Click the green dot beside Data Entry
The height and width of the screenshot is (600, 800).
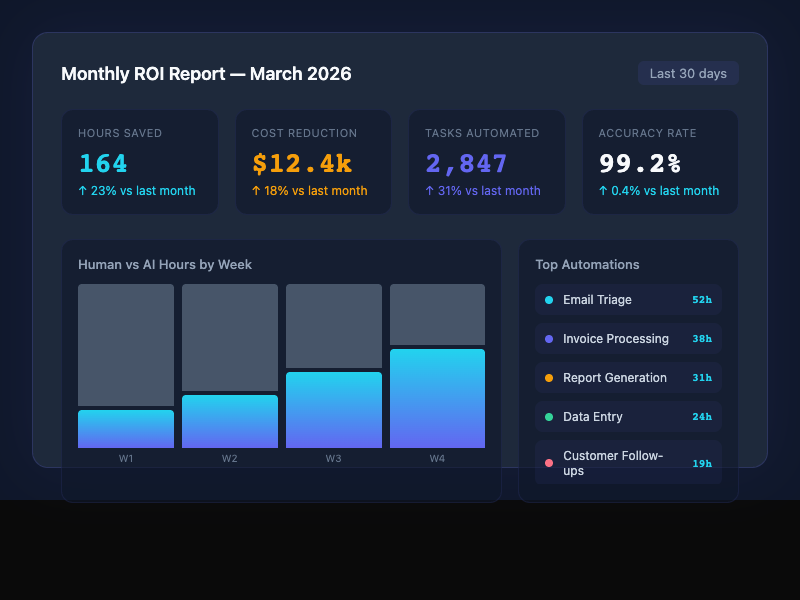549,417
